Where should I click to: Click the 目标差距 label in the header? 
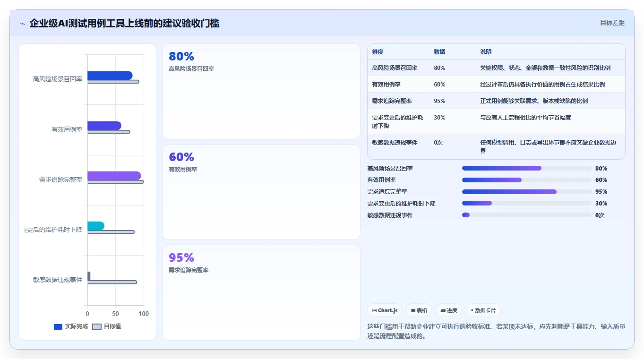click(x=612, y=23)
